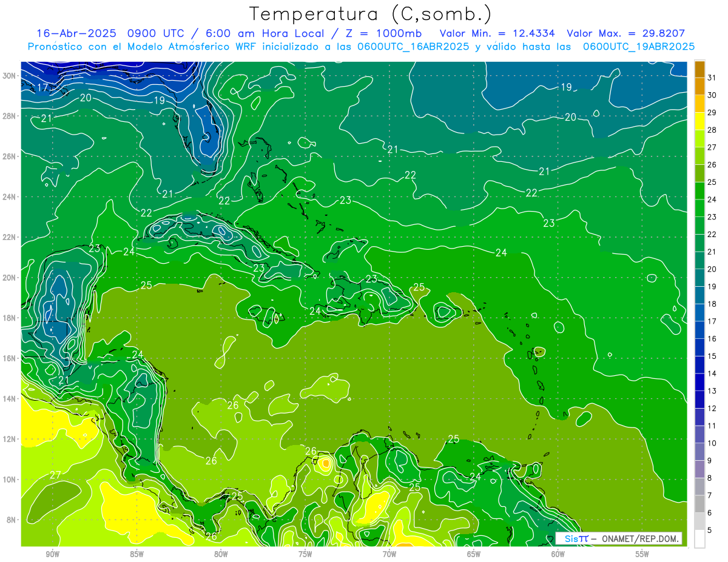
Task: Click the color scale label 7
Action: coord(710,496)
